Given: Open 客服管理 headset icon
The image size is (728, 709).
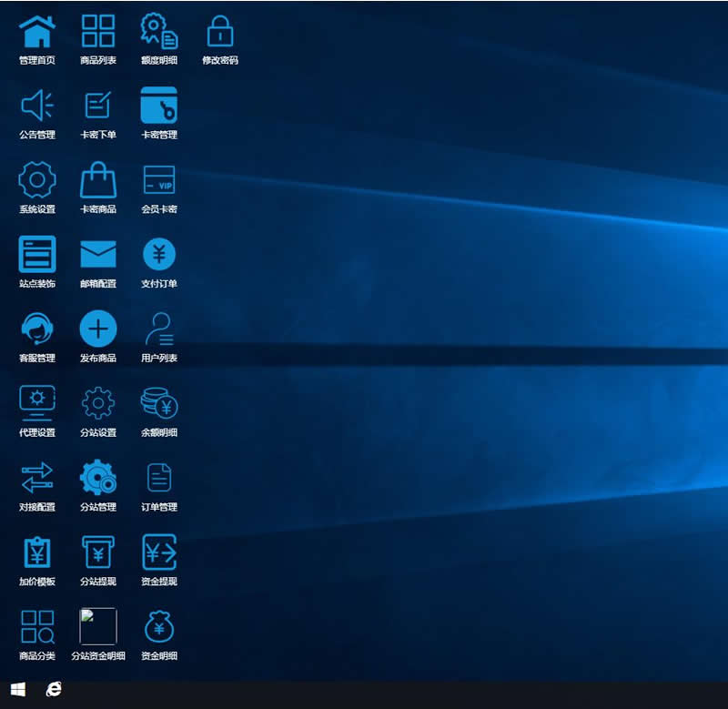Looking at the screenshot, I should coord(37,329).
